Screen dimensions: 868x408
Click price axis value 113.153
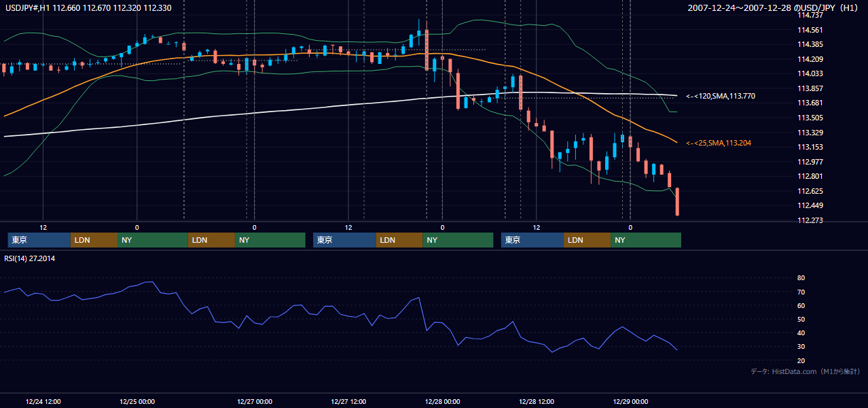[x=810, y=147]
